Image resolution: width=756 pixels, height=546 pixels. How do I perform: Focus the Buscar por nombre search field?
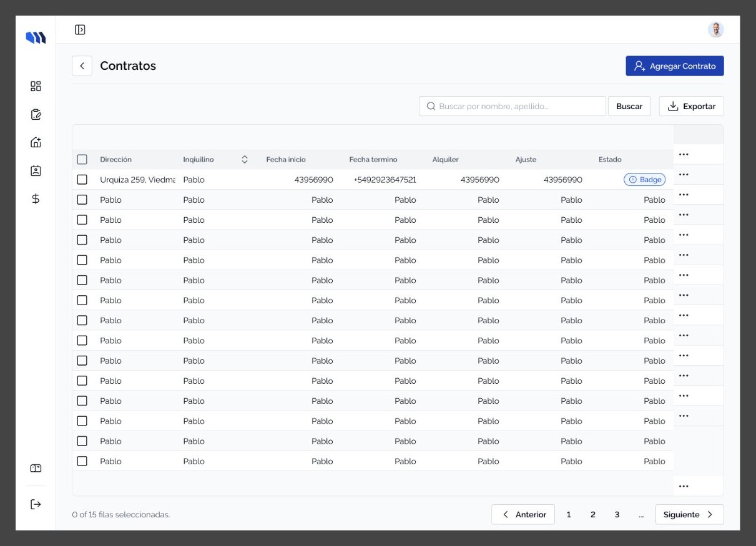click(x=513, y=106)
